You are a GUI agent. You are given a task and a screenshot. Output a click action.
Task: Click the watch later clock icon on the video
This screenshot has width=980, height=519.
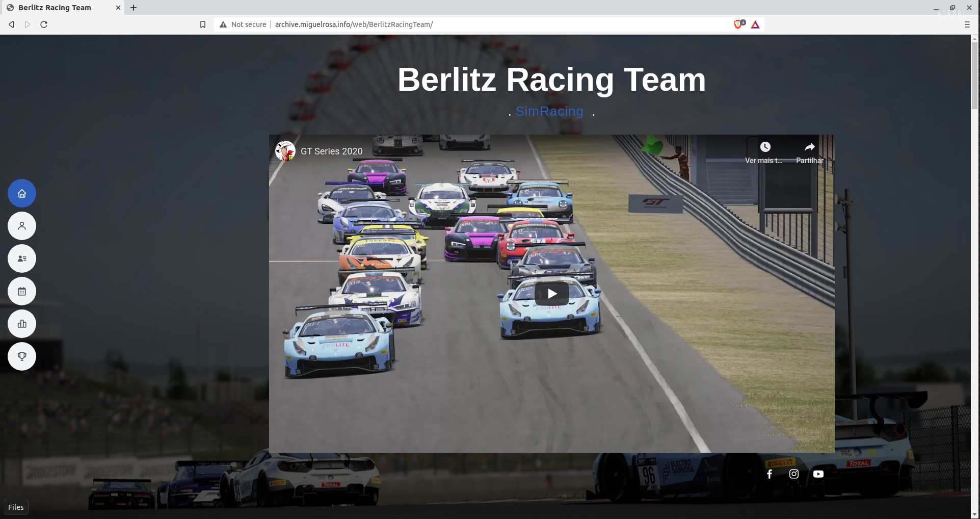coord(765,146)
